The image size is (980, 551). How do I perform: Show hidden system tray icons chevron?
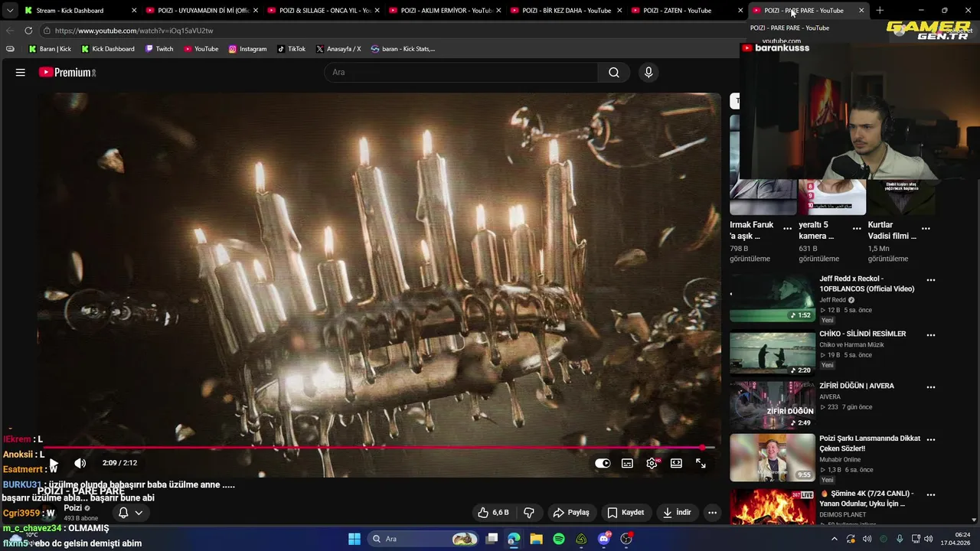[835, 539]
